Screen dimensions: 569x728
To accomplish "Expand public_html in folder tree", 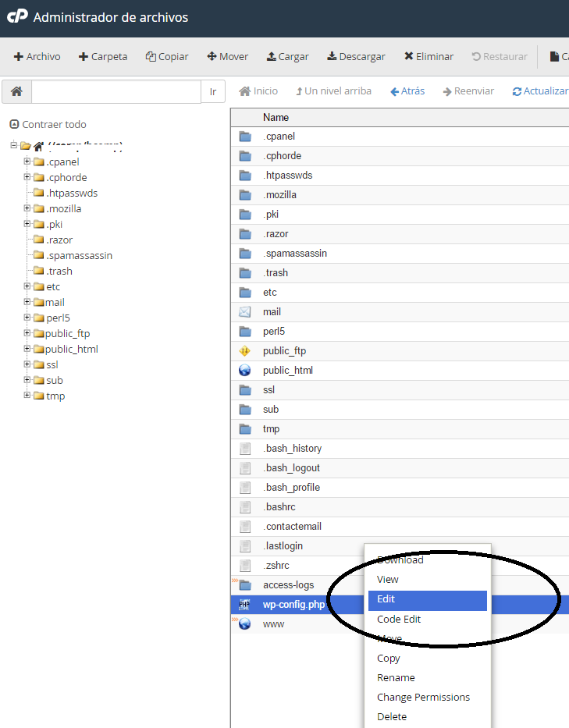I will tap(27, 348).
